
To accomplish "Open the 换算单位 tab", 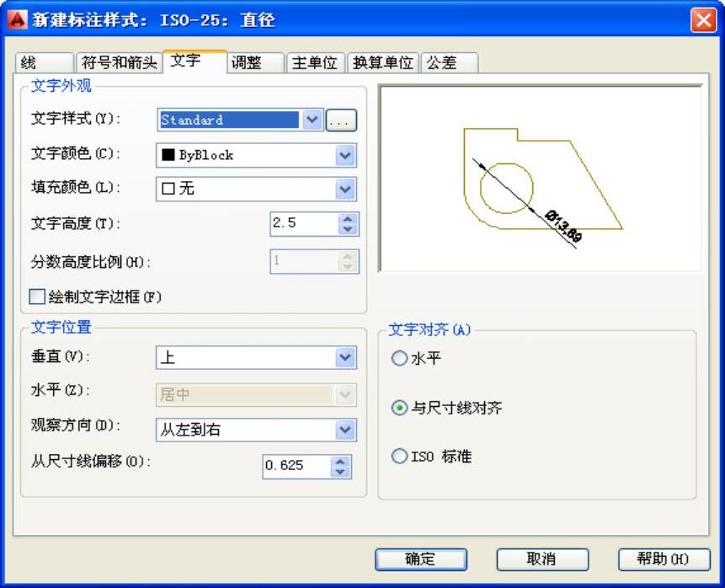I will point(383,62).
